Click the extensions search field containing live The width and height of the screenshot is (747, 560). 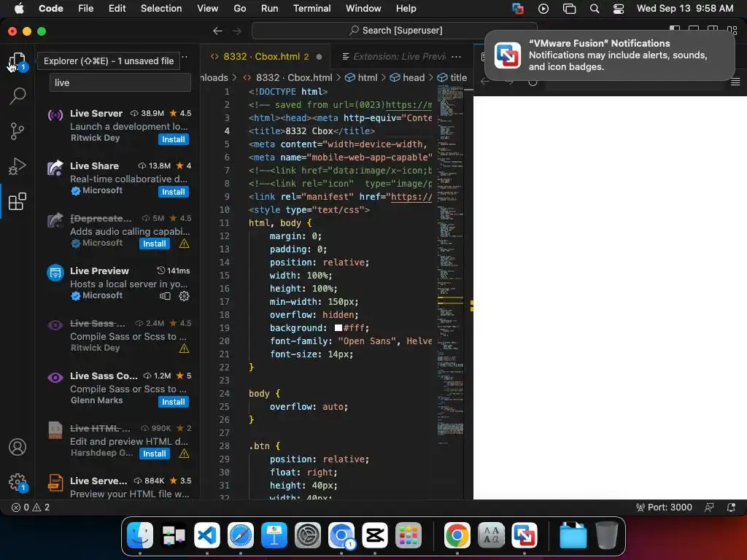[x=120, y=83]
